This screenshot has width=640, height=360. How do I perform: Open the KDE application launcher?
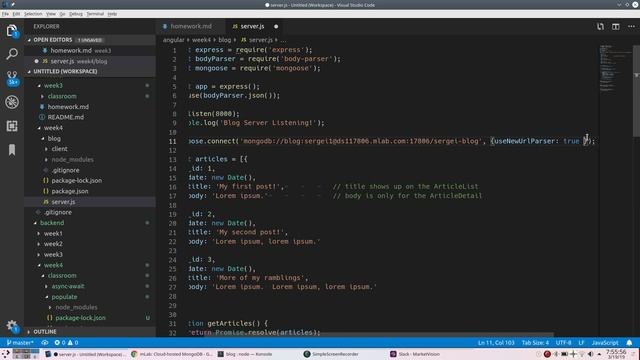click(6, 354)
